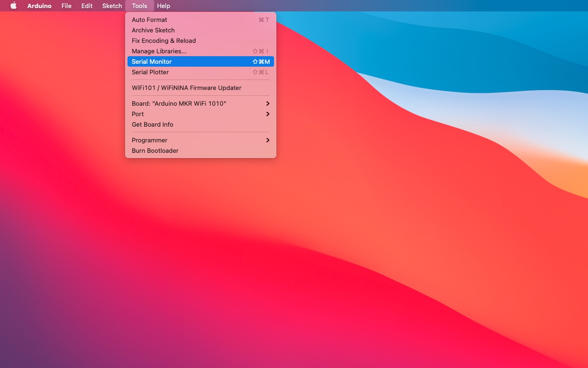
Task: Launch the Serial Monitor
Action: [152, 61]
